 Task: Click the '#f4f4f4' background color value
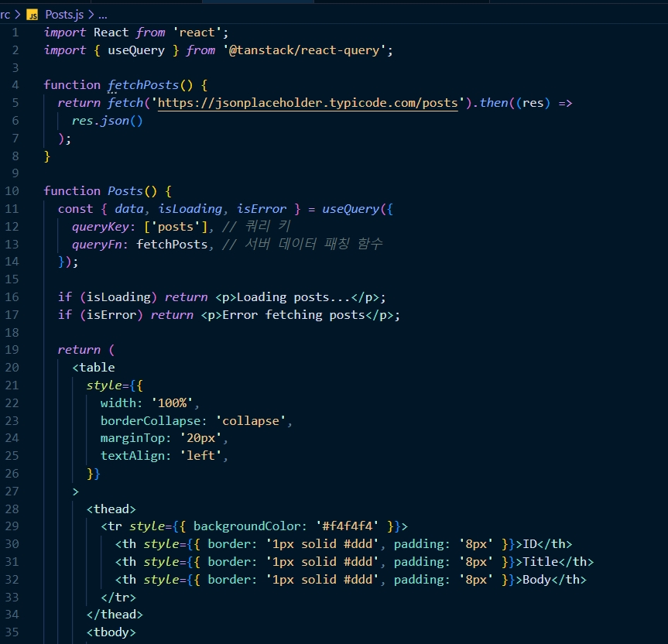[x=348, y=526]
